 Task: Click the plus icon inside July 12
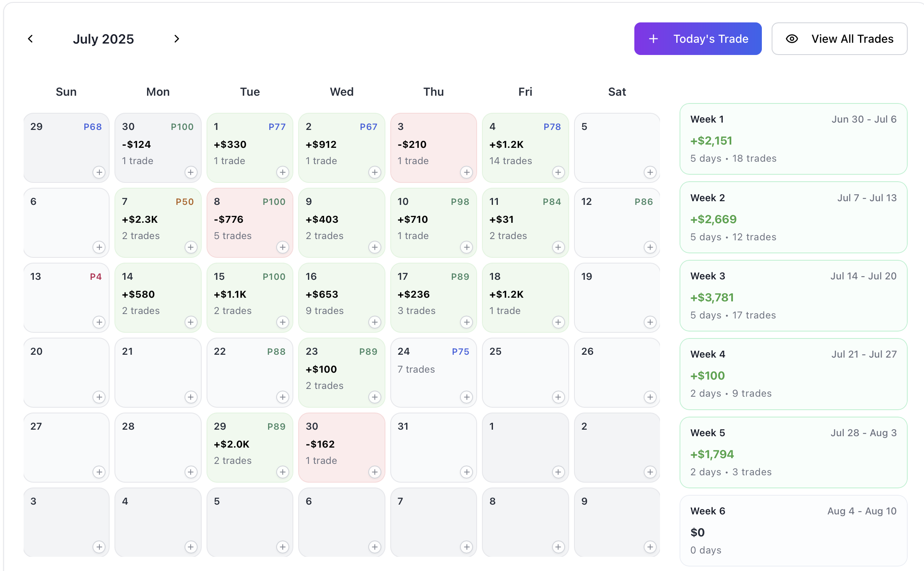click(650, 247)
